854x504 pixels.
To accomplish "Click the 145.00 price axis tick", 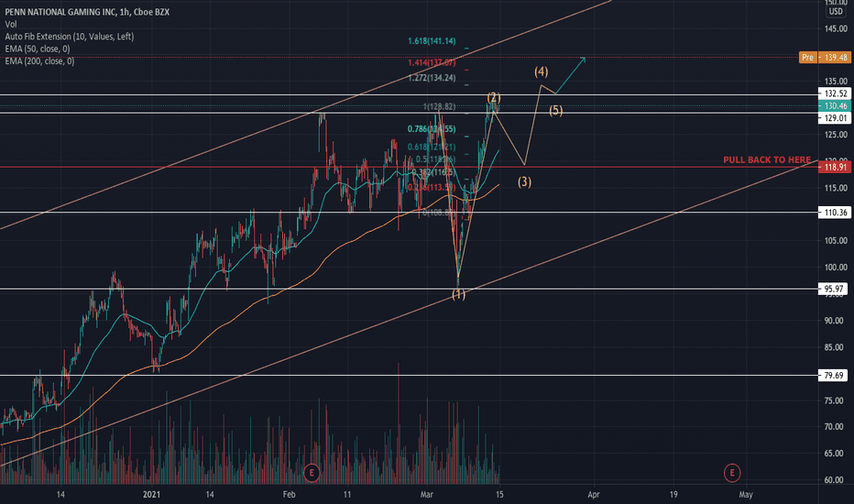I will pos(836,28).
